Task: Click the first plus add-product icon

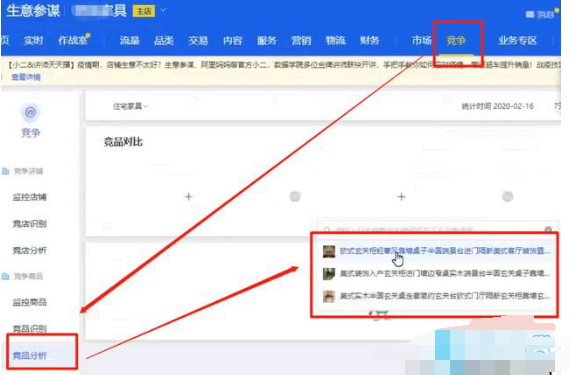Action: click(188, 197)
